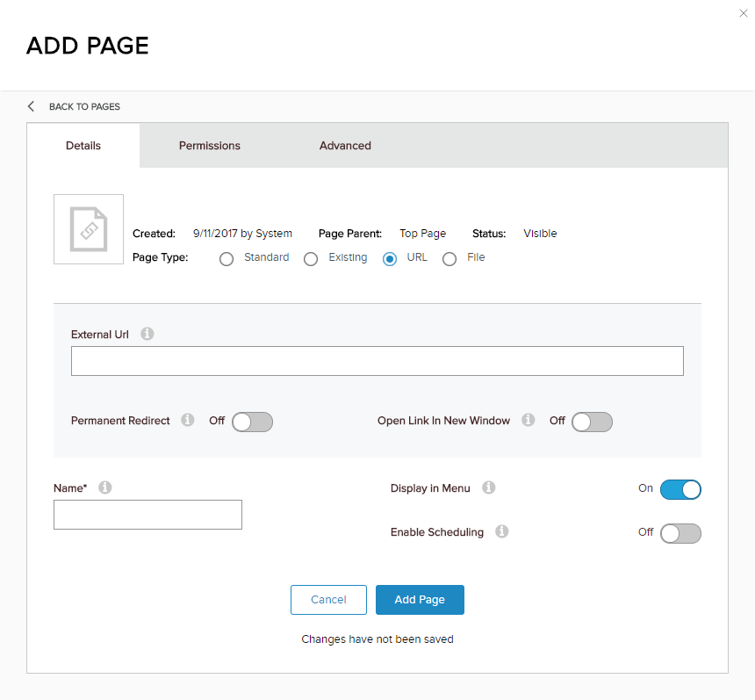Go back via BACK TO PAGES link

tap(85, 106)
